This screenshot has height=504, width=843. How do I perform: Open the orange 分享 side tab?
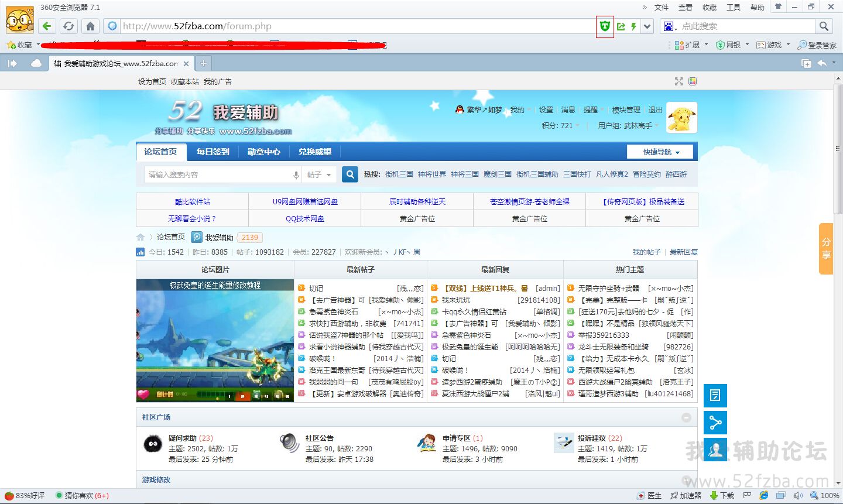[x=825, y=249]
